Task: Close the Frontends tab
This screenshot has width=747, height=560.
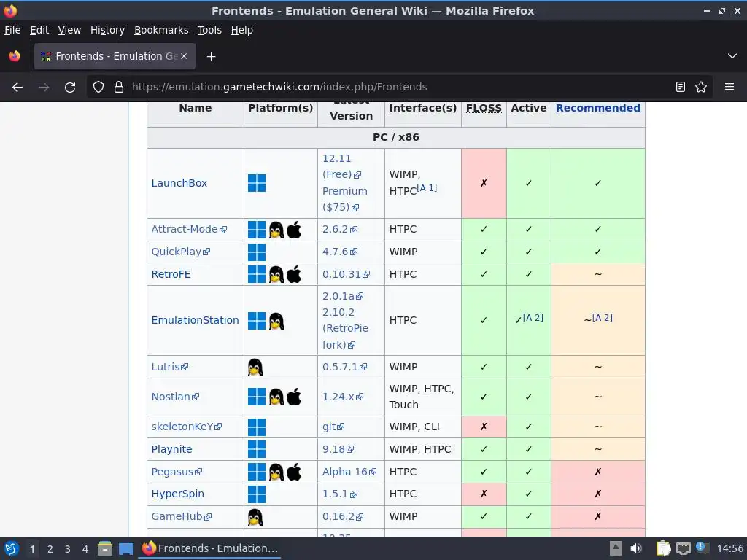Action: [184, 56]
